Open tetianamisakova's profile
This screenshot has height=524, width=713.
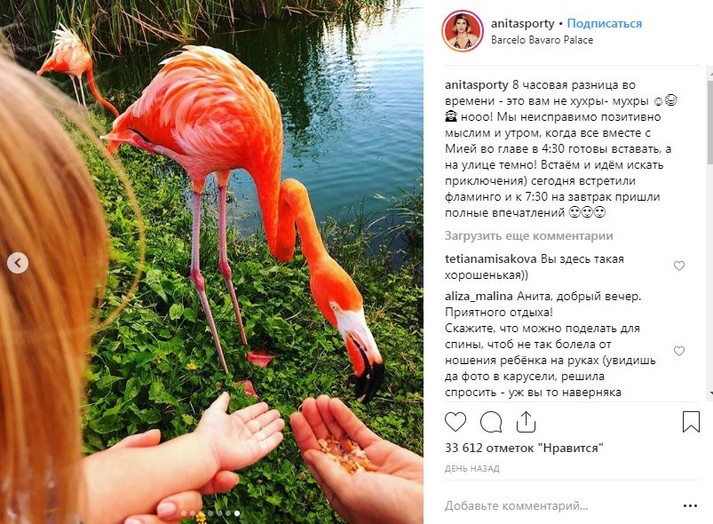tap(491, 259)
